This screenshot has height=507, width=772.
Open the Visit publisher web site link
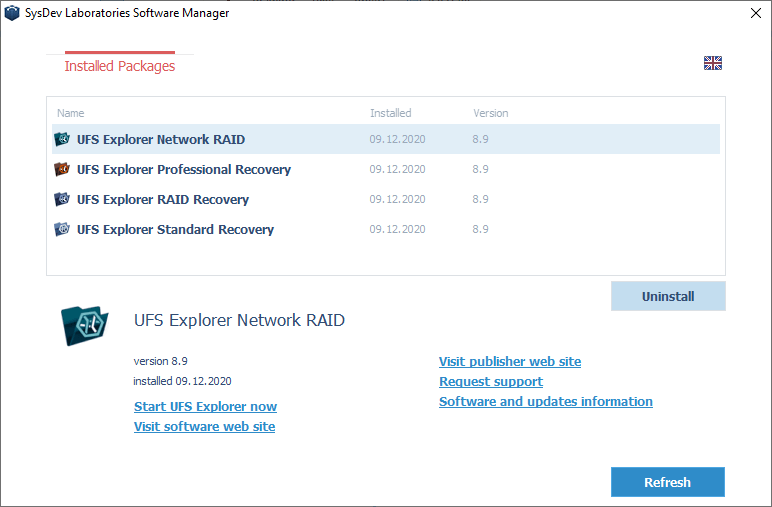click(x=509, y=362)
